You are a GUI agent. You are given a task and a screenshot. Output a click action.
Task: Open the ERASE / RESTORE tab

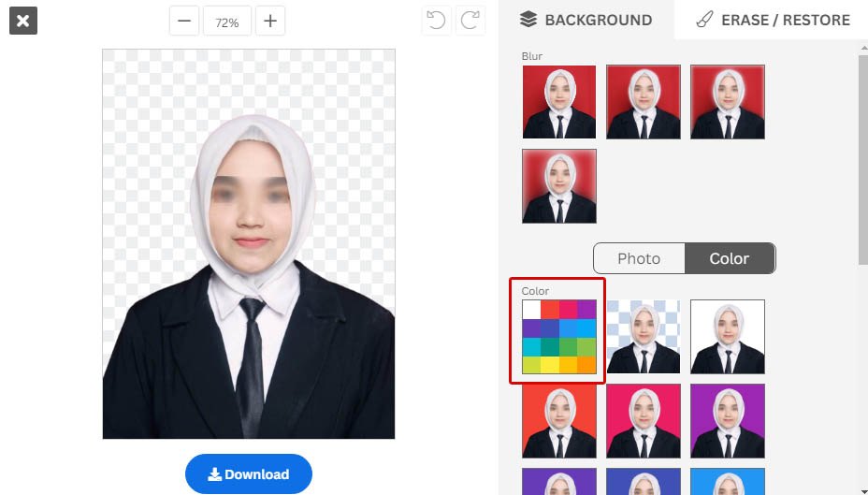pos(773,20)
